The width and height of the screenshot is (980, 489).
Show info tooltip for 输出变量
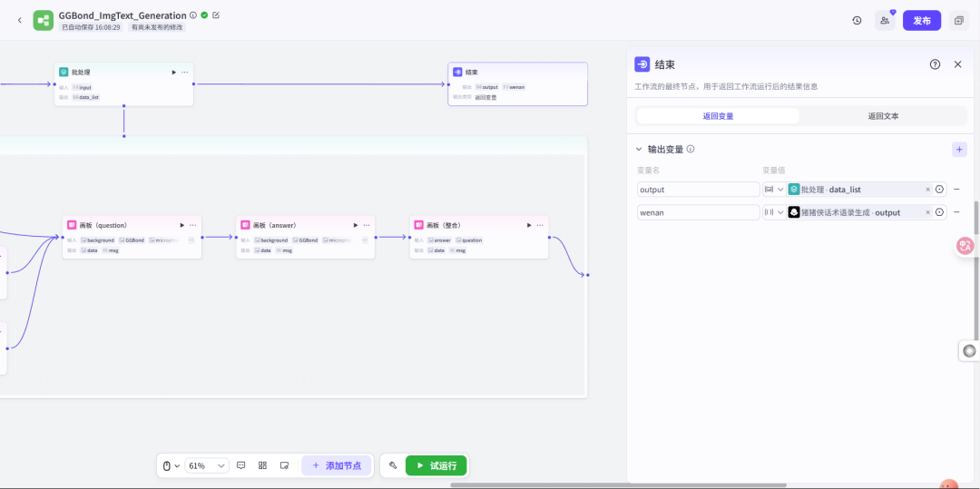click(x=691, y=150)
